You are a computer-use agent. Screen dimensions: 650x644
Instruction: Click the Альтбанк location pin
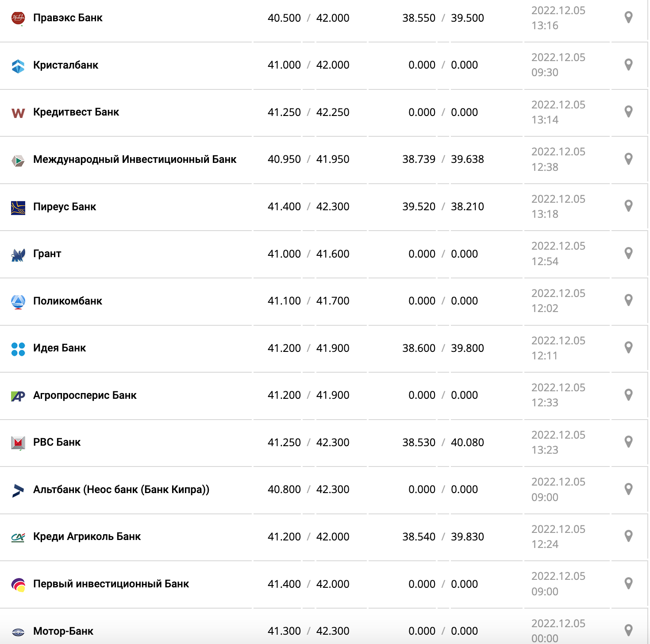628,489
